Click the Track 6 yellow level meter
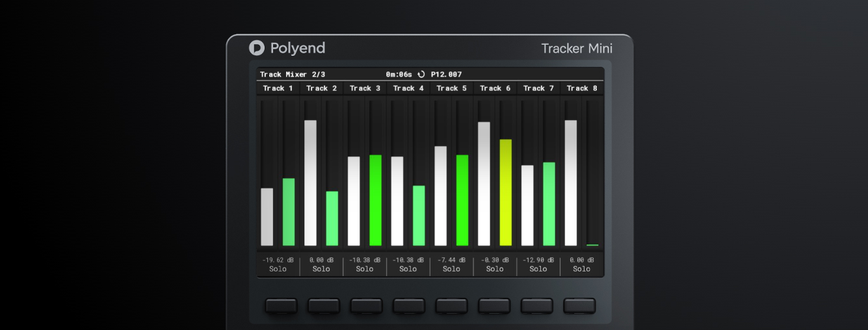This screenshot has width=868, height=330. pyautogui.click(x=506, y=192)
